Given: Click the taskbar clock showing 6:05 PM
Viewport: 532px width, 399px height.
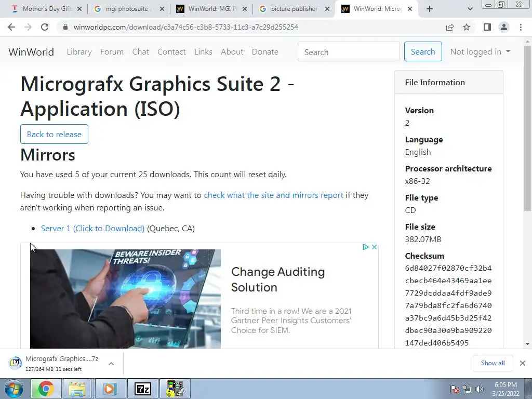Looking at the screenshot, I should point(506,389).
